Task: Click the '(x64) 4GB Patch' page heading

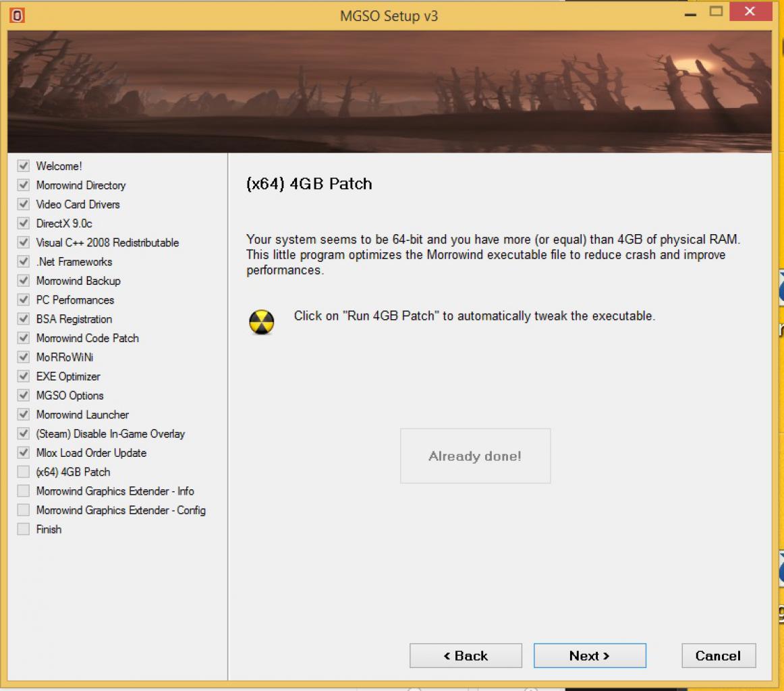Action: pos(309,184)
